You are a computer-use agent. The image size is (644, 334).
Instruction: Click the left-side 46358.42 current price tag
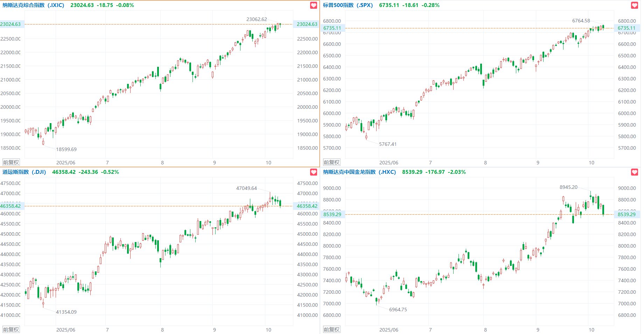[10, 206]
